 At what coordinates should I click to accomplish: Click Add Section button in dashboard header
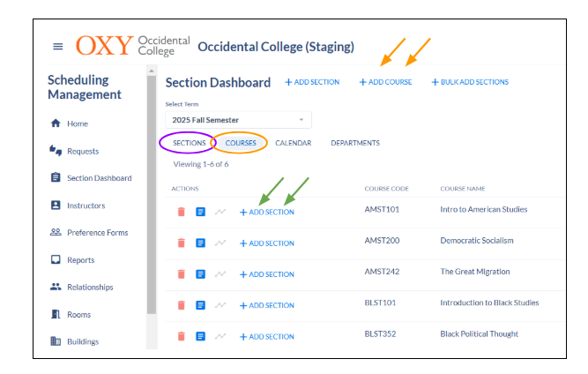(312, 82)
